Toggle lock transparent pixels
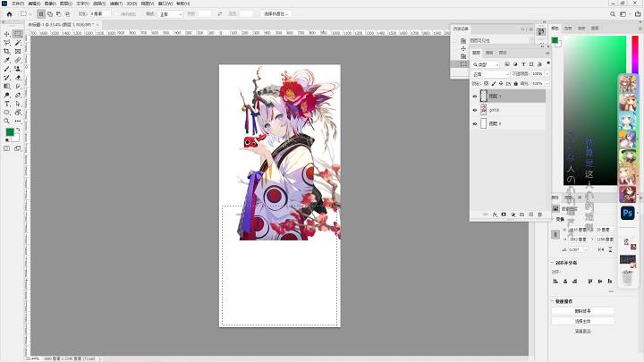The width and height of the screenshot is (644, 362). click(487, 83)
